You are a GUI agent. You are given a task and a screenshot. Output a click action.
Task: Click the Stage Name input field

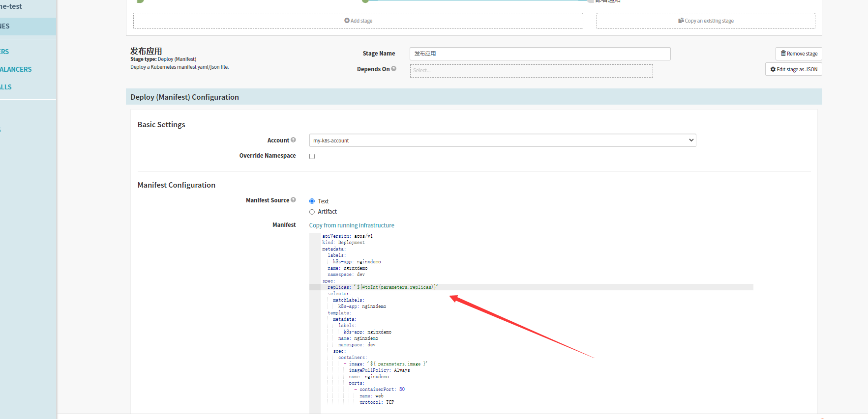pos(540,54)
